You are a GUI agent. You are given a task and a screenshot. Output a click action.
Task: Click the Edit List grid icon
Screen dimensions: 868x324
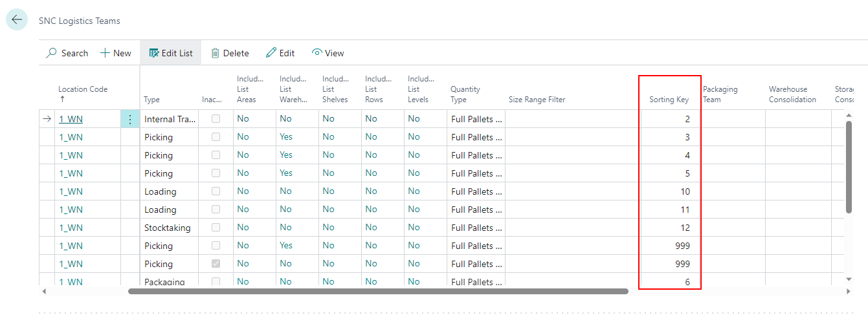[154, 53]
